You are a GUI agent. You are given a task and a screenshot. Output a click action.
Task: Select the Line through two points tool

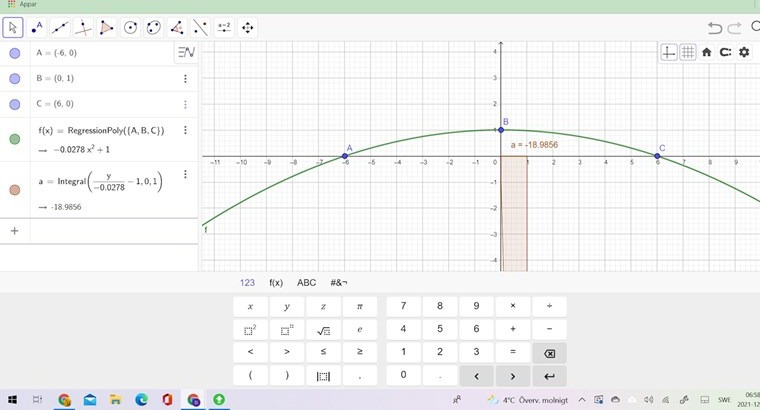coord(60,28)
